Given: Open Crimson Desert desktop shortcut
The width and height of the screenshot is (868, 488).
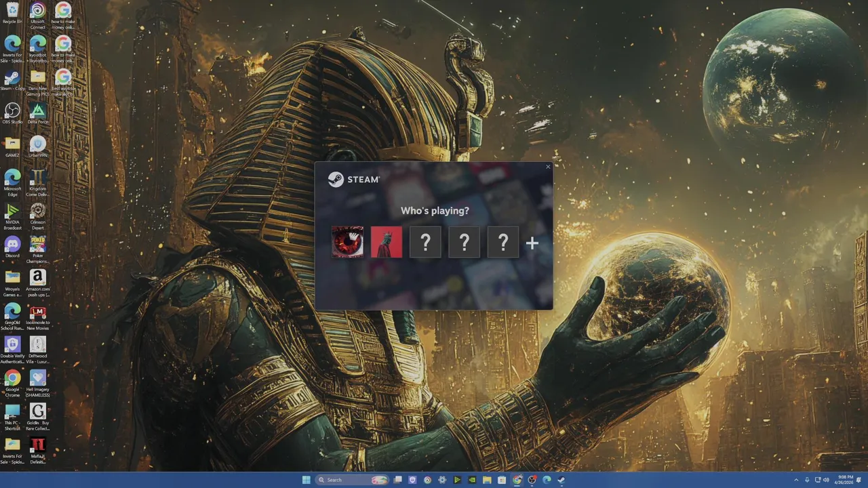Looking at the screenshot, I should click(x=38, y=216).
